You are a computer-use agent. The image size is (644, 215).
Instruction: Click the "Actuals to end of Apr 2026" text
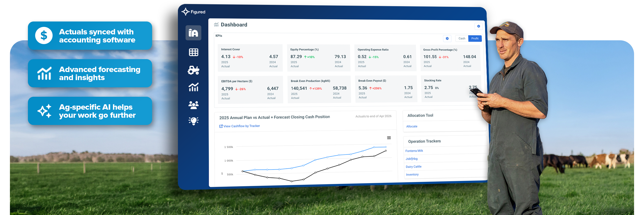coord(373,116)
